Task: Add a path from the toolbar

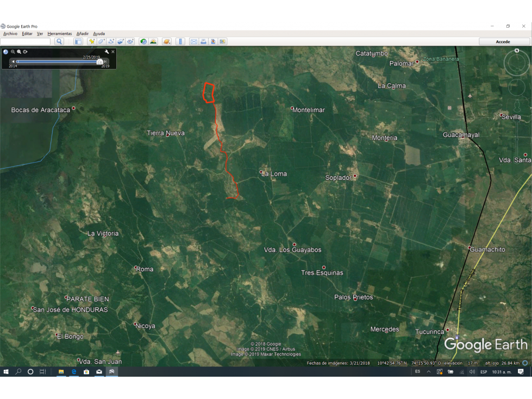Action: tap(111, 41)
